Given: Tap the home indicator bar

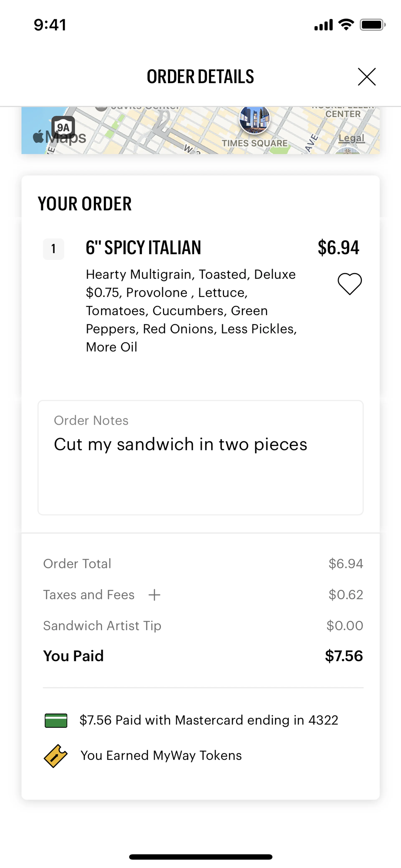Looking at the screenshot, I should coord(200,857).
